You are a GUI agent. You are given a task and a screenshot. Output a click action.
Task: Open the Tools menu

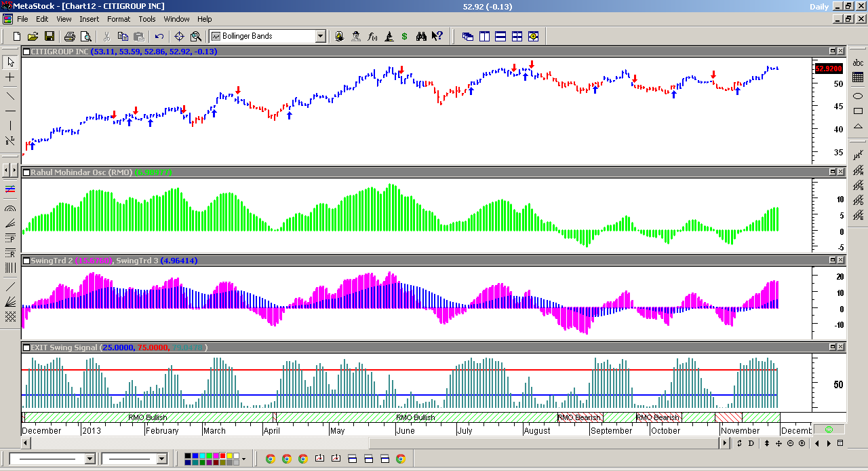(147, 19)
